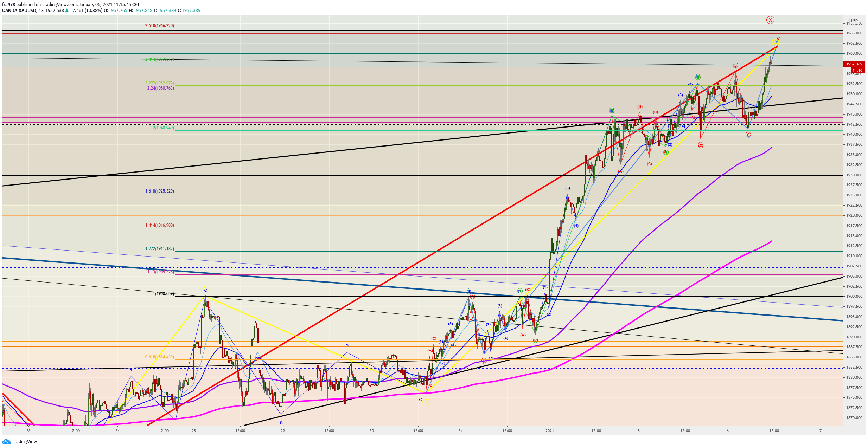Click the 2(1940.949) Fibonacci label

[163, 128]
